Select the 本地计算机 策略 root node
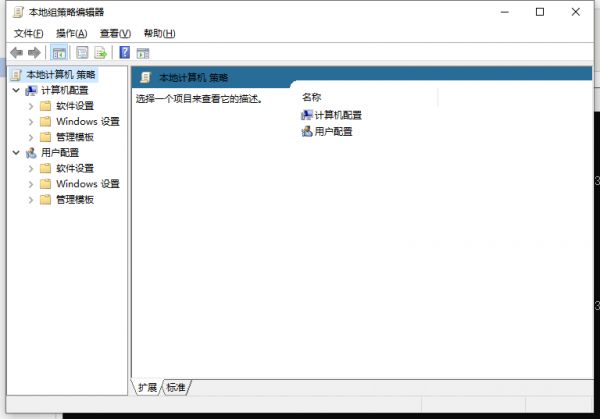This screenshot has height=419, width=600. pos(60,75)
